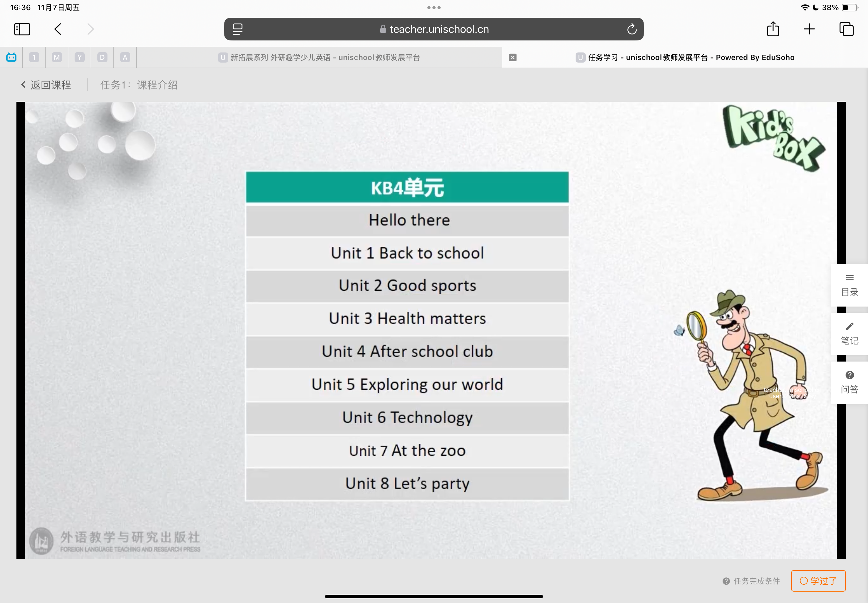868x603 pixels.
Task: Show the tab overview icon
Action: point(846,29)
